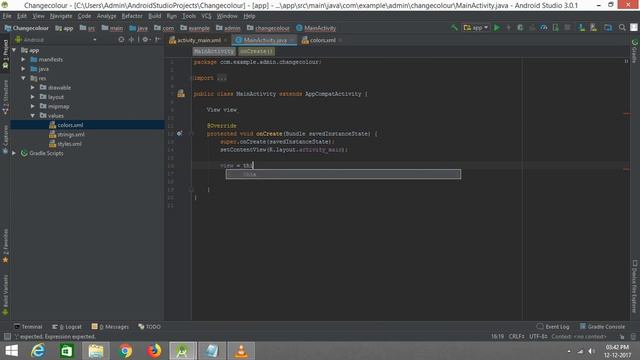Expand the java folder
The width and height of the screenshot is (640, 360).
coord(23,69)
